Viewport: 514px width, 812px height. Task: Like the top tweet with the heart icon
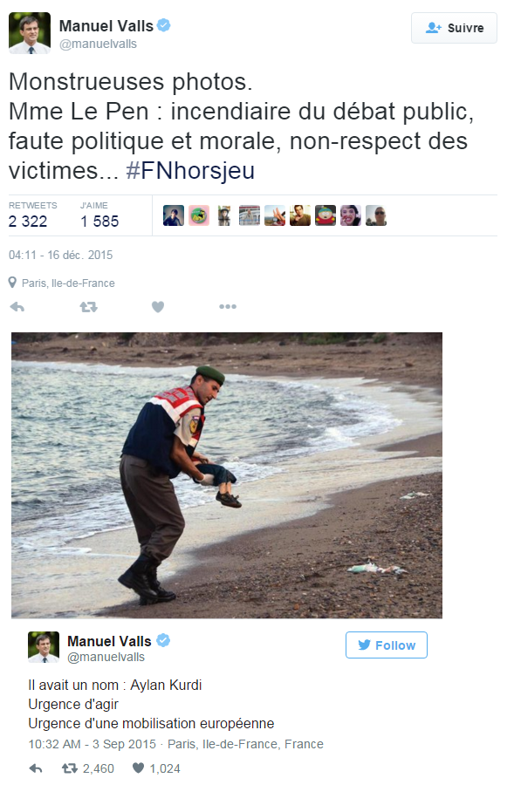(158, 307)
